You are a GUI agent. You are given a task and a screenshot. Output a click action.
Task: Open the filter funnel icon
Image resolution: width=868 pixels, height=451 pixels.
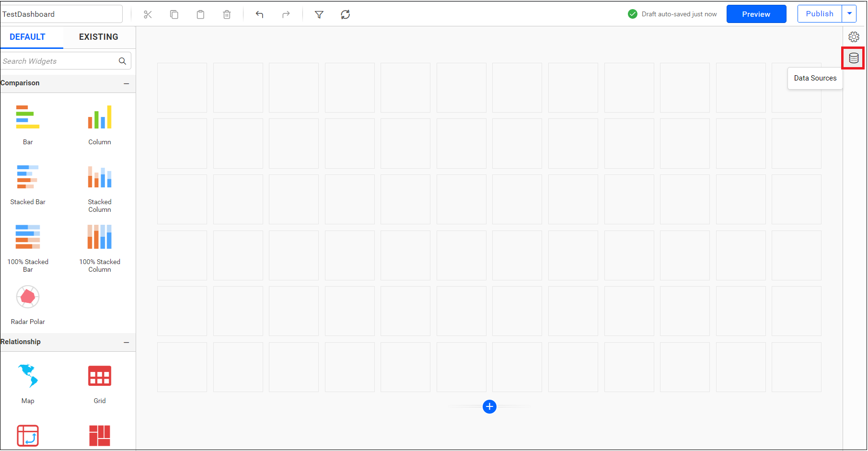(x=319, y=14)
